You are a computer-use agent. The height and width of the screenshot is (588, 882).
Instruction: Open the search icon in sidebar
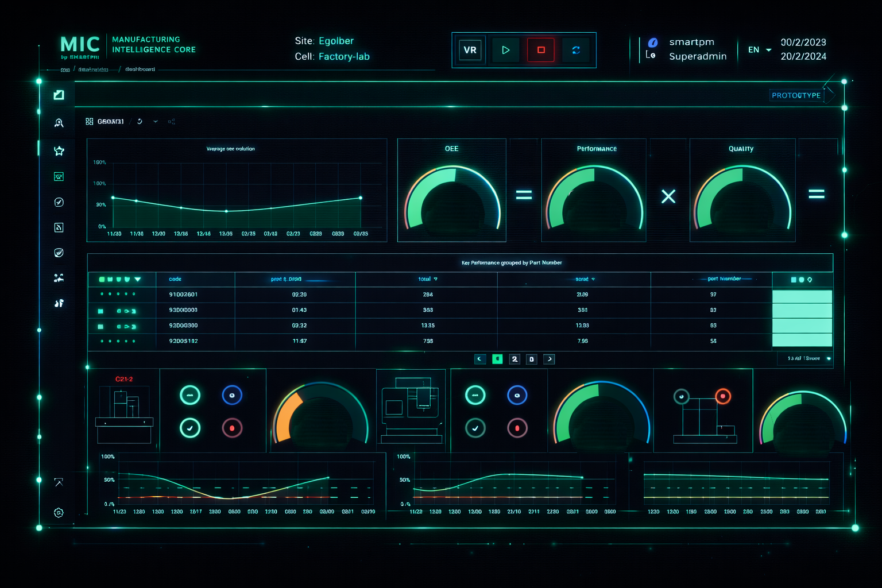coord(59,123)
